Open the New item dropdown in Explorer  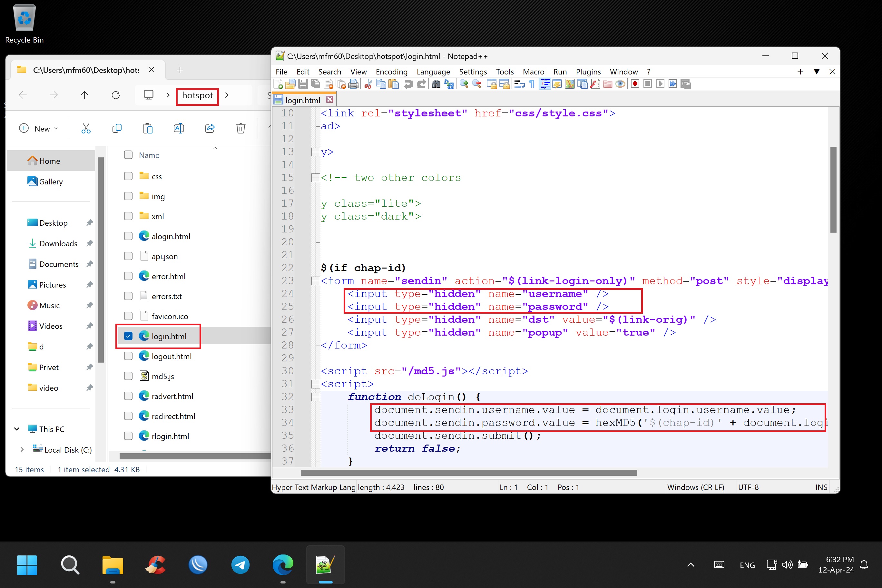[x=39, y=128]
